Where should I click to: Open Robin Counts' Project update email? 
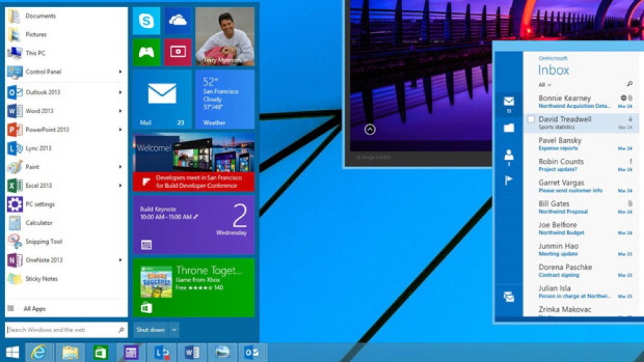coord(580,165)
